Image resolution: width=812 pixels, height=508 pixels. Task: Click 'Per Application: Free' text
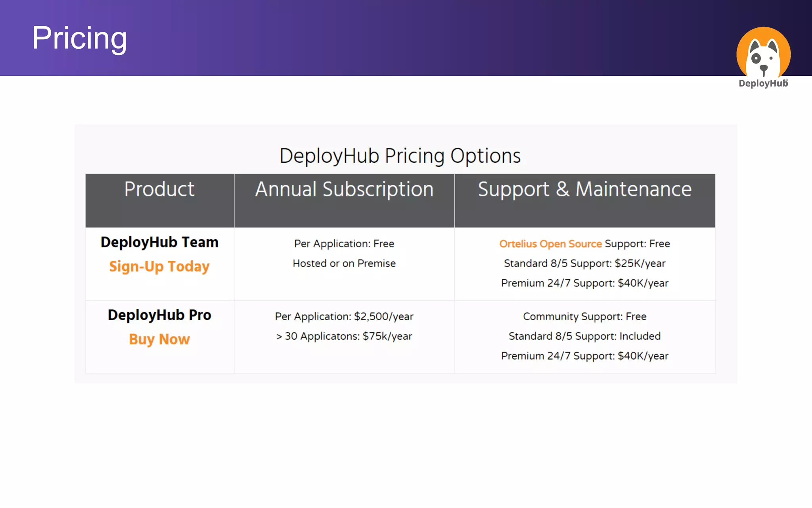pos(344,244)
